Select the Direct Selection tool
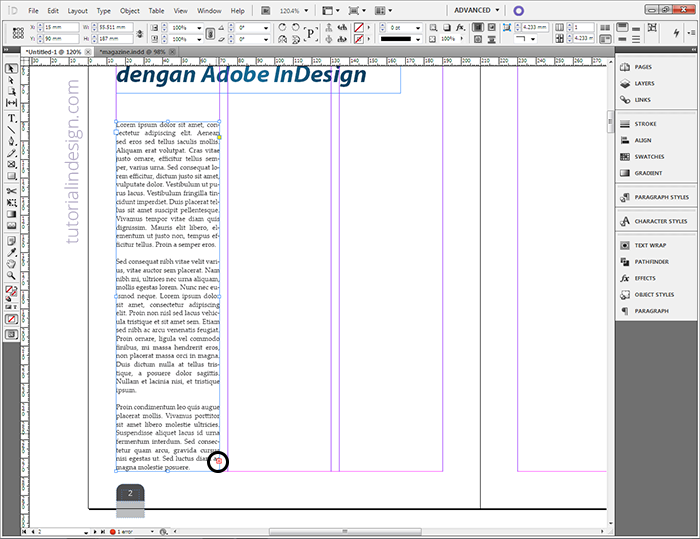The height and width of the screenshot is (539, 700). pyautogui.click(x=11, y=80)
